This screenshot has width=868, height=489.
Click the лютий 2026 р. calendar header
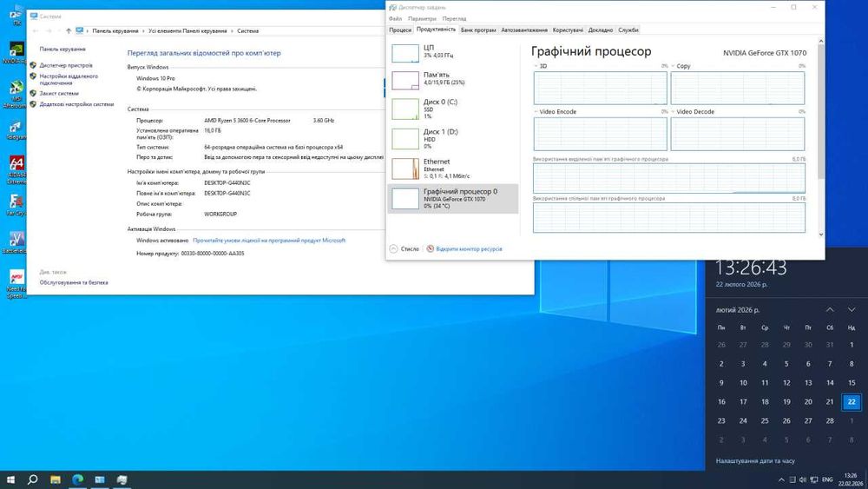pyautogui.click(x=737, y=310)
